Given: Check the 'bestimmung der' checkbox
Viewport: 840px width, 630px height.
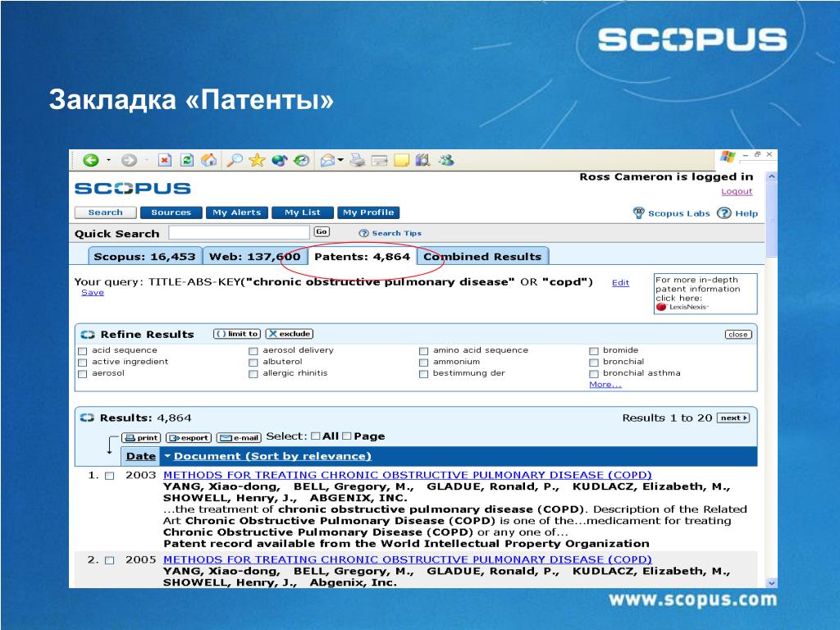Looking at the screenshot, I should click(423, 374).
